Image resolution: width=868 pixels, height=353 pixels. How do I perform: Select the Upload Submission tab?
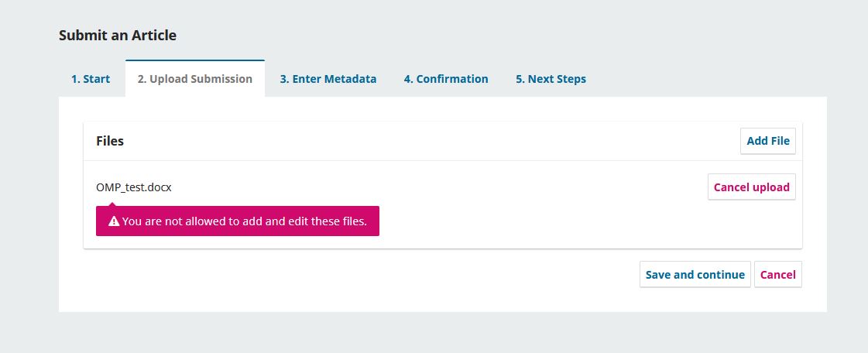(194, 79)
